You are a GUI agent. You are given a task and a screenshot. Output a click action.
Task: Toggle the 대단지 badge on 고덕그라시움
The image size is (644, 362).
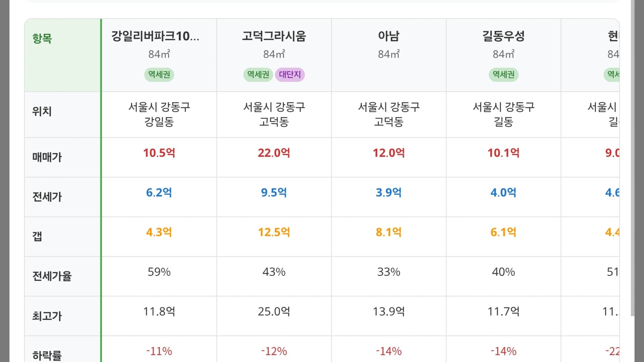click(289, 75)
